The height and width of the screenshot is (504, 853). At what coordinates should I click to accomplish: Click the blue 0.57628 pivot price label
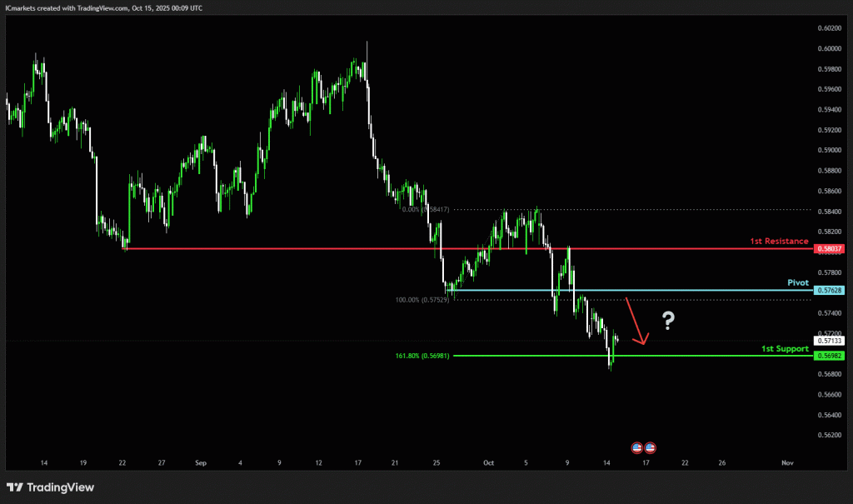coord(829,290)
